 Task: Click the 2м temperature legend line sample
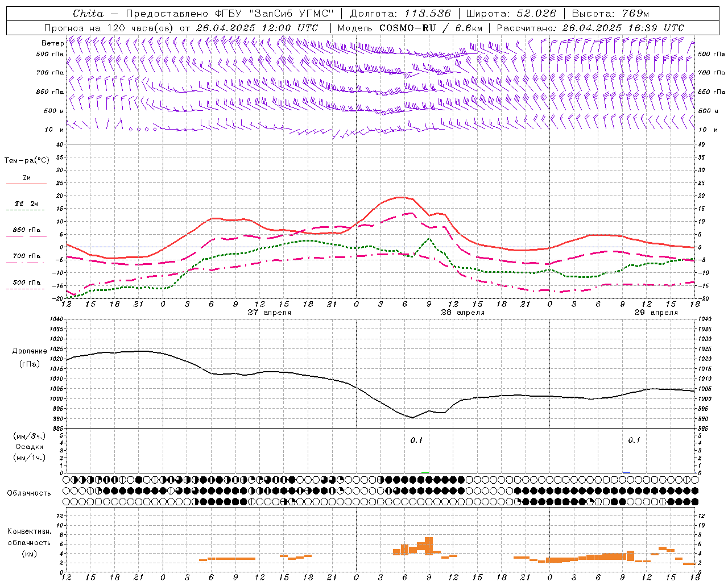(x=26, y=184)
